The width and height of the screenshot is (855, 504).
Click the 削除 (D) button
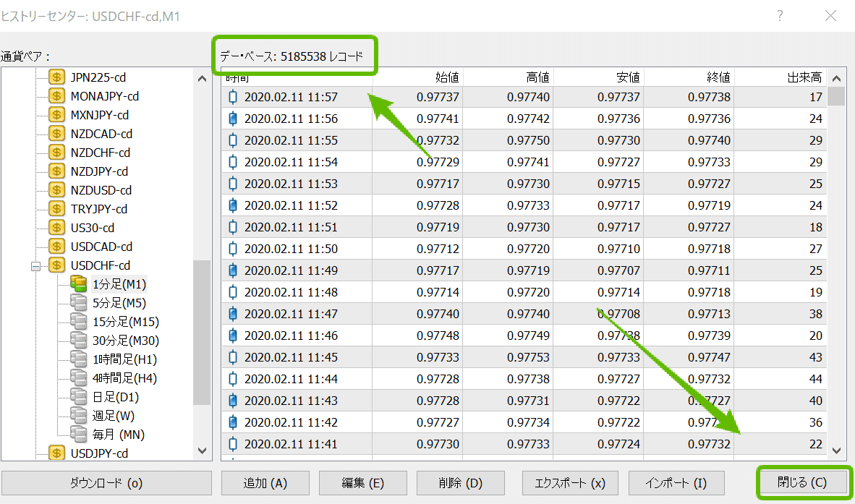point(460,483)
